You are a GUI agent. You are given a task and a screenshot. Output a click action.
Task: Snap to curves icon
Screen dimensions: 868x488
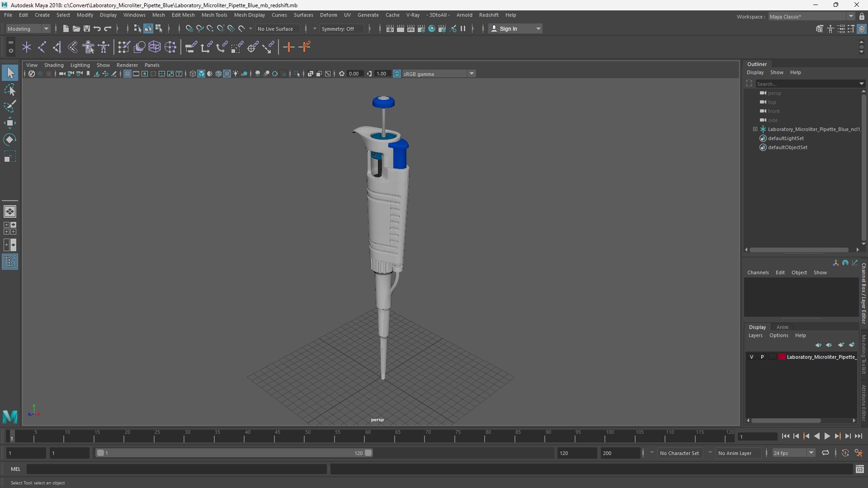199,28
